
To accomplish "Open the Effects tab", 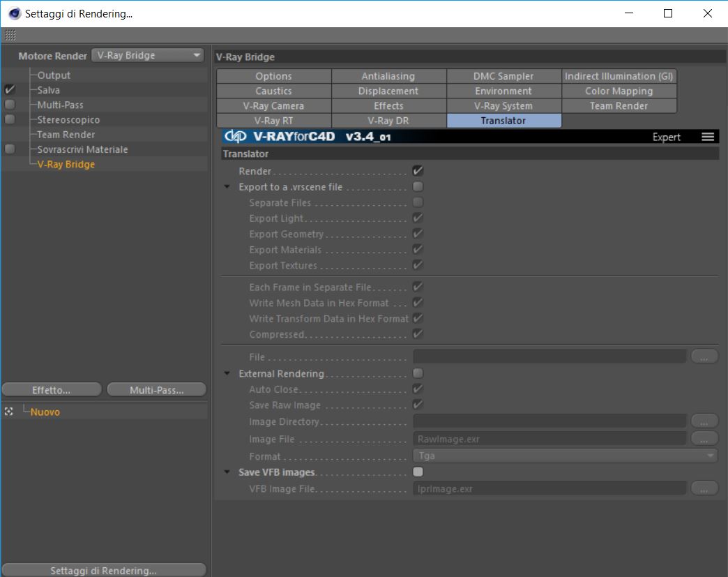I will [x=388, y=106].
